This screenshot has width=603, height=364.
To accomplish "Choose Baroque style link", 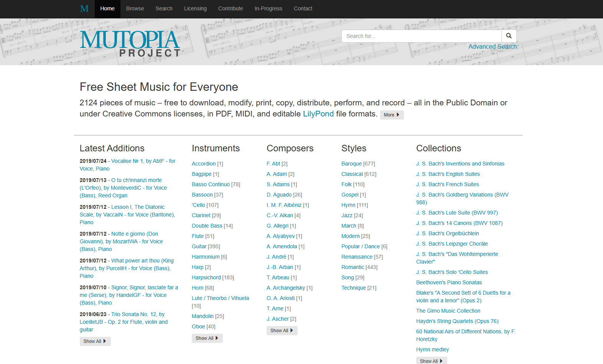I will pyautogui.click(x=352, y=164).
